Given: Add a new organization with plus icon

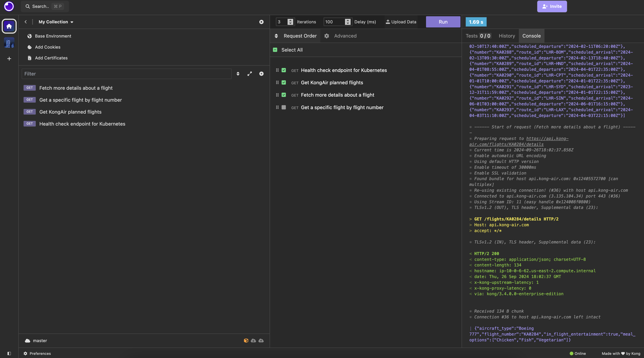Looking at the screenshot, I should [9, 59].
